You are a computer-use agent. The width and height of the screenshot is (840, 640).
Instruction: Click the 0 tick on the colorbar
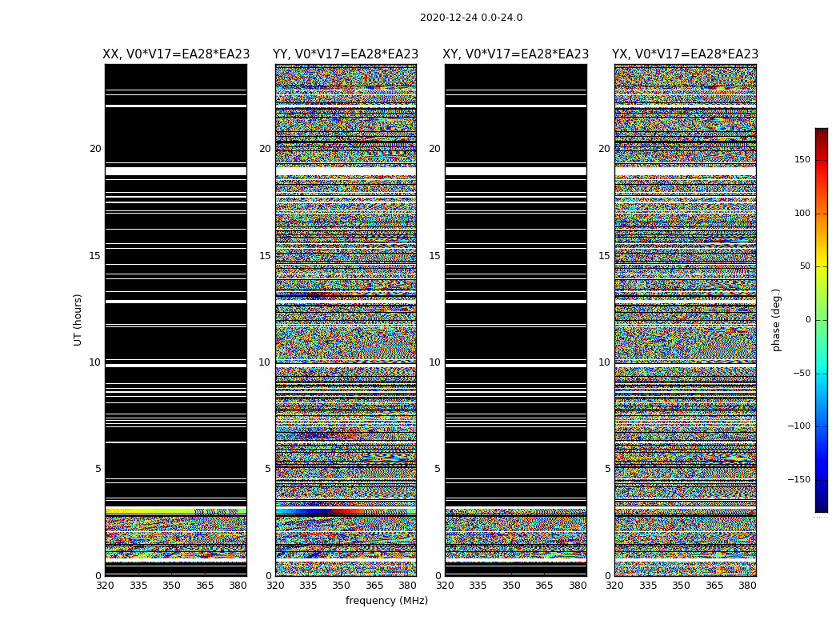[x=808, y=320]
